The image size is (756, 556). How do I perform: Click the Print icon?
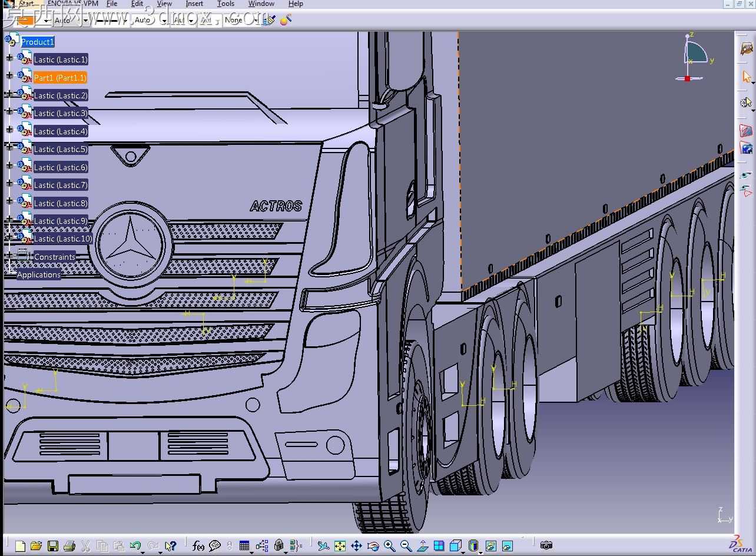point(69,546)
